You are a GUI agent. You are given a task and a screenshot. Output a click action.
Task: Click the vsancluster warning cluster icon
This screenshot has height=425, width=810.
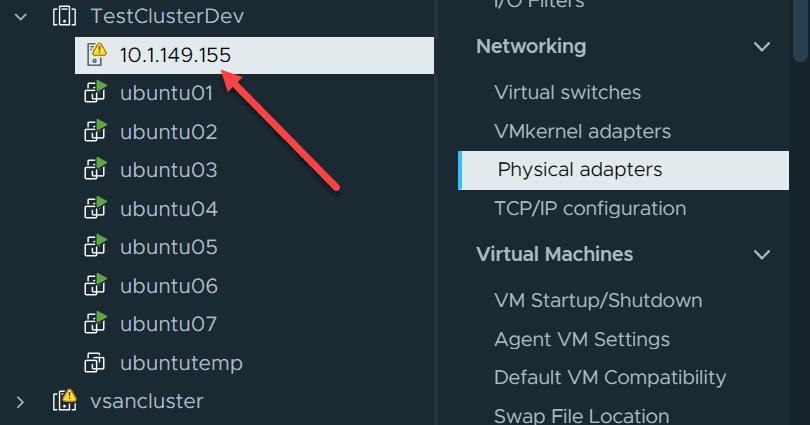(x=64, y=402)
